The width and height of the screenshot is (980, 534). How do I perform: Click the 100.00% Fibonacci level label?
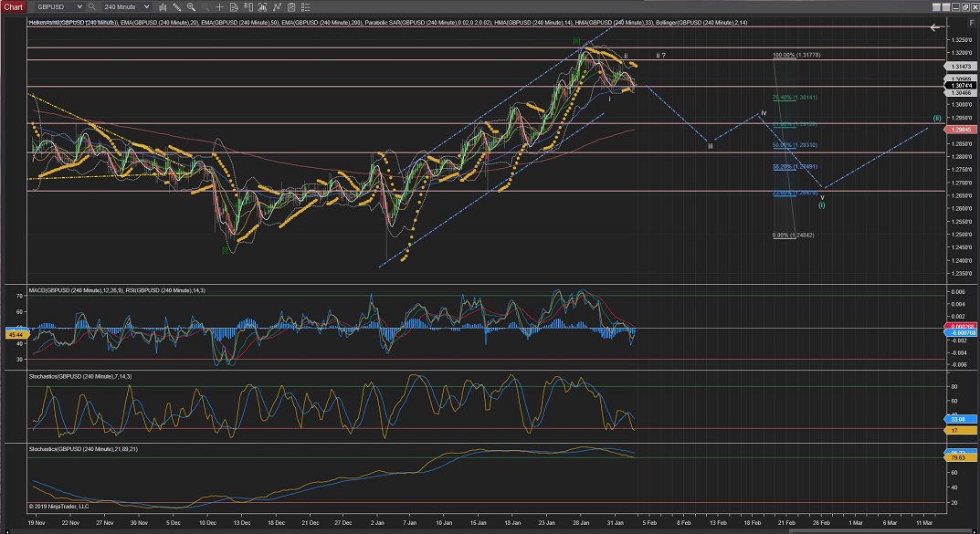(x=796, y=55)
